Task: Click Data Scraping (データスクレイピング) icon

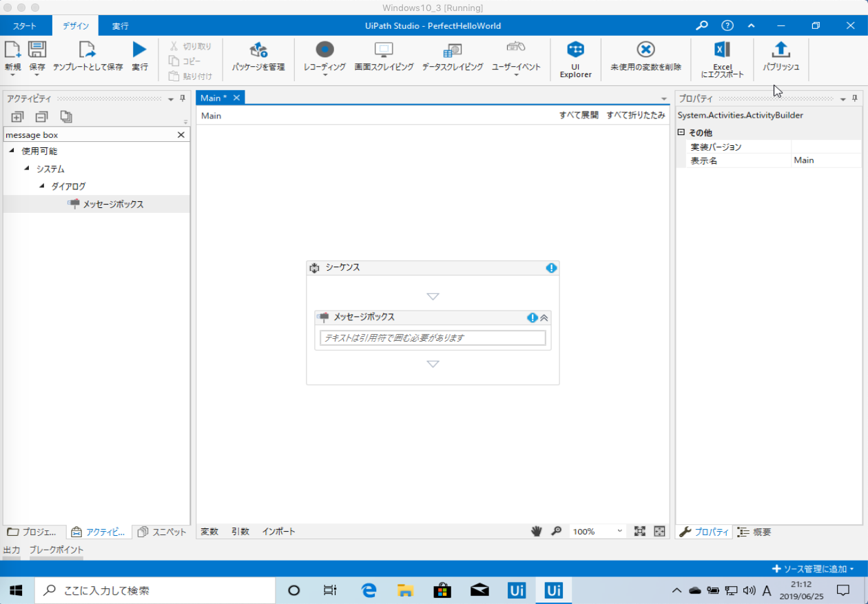Action: pos(453,50)
